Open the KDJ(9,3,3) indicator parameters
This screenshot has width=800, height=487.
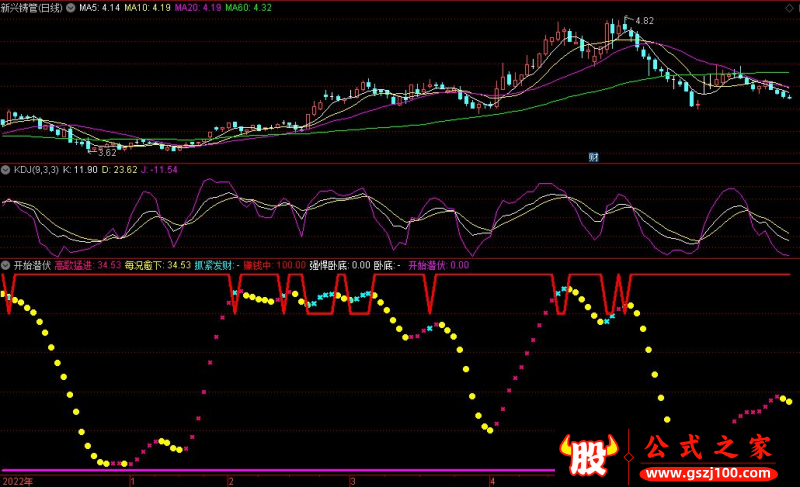[x=42, y=171]
